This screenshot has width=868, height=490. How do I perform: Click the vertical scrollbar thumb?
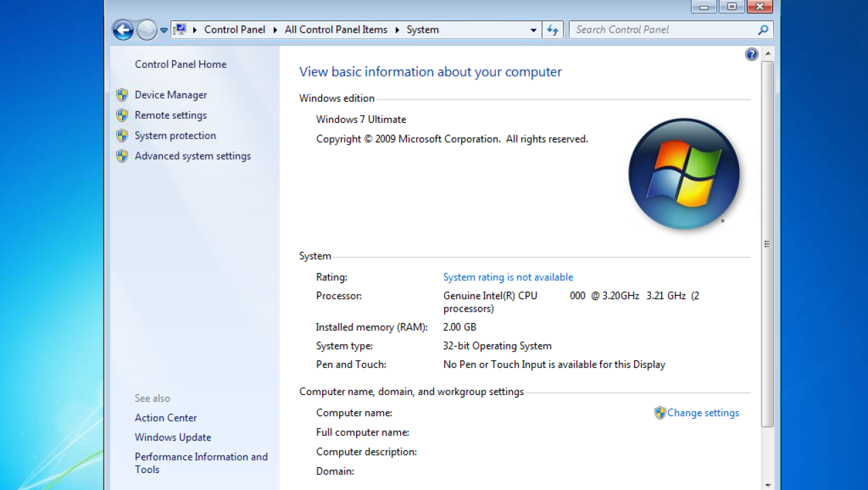tap(768, 244)
